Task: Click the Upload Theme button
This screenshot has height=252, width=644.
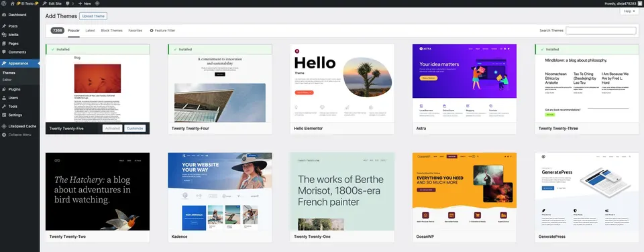Action: click(93, 16)
